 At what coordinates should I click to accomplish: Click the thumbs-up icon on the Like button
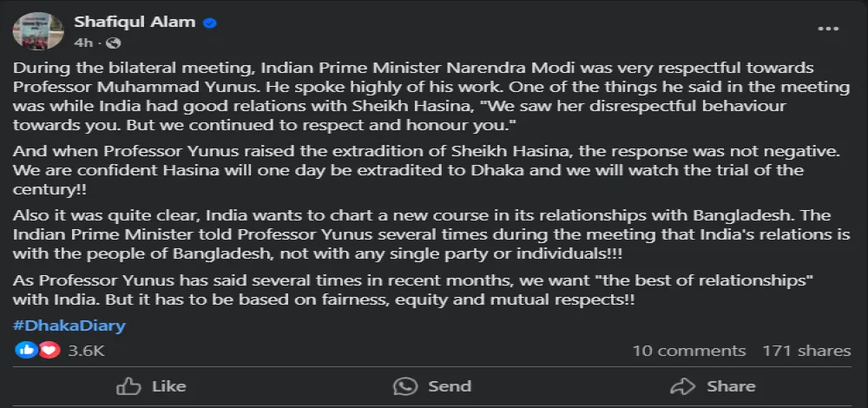(128, 385)
